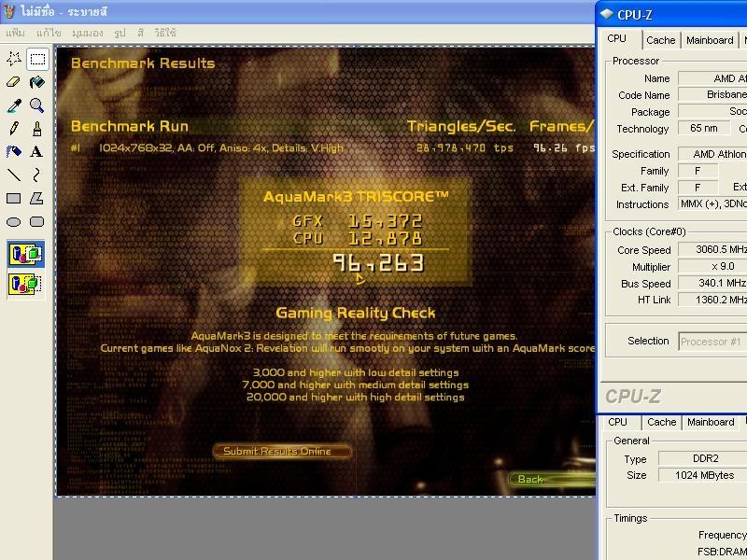
Task: Open the รูป (Image) menu
Action: coord(120,33)
